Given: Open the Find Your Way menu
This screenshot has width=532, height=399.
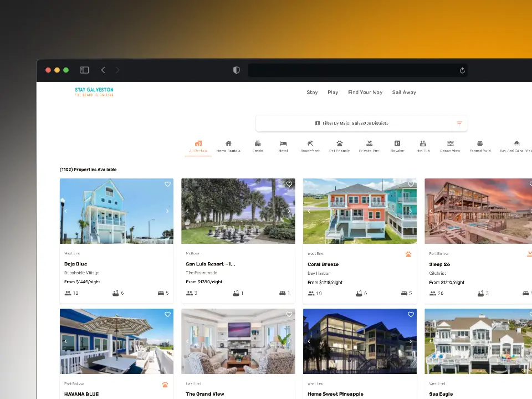Looking at the screenshot, I should pos(365,93).
